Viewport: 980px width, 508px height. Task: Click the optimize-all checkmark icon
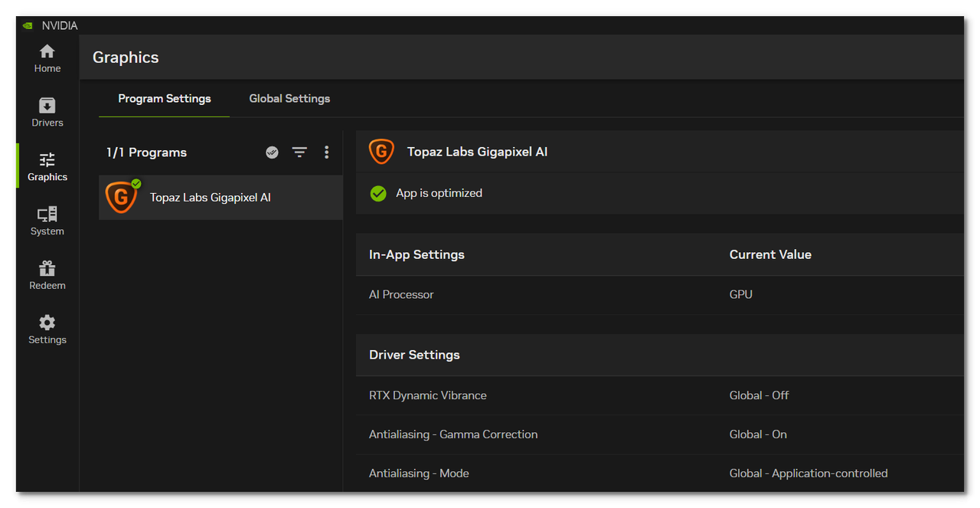tap(272, 152)
